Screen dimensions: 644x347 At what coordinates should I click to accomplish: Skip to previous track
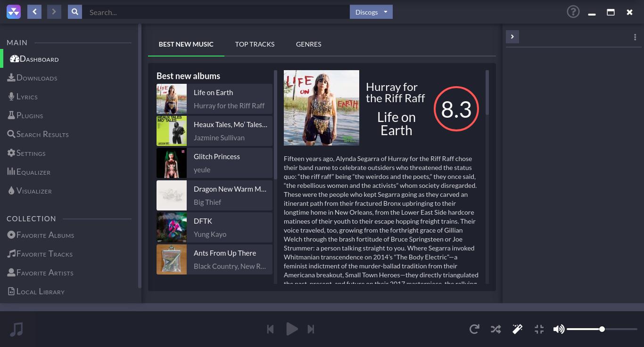pyautogui.click(x=271, y=329)
